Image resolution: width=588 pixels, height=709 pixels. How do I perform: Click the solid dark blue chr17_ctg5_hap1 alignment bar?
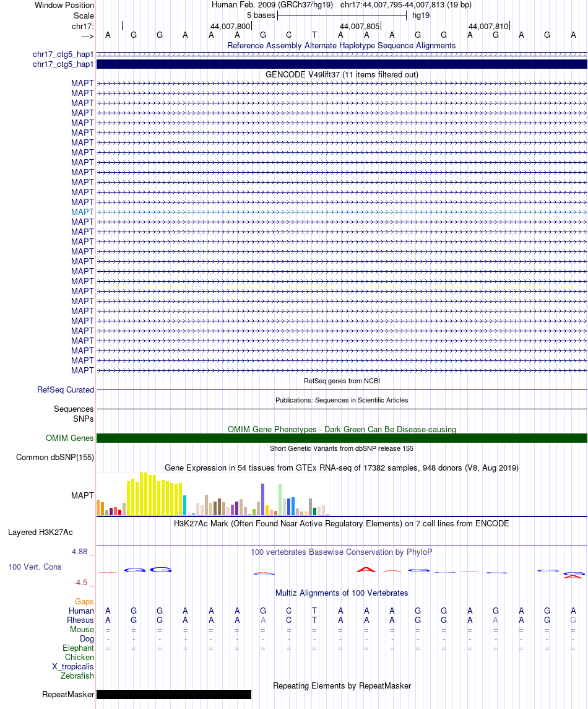coord(342,64)
